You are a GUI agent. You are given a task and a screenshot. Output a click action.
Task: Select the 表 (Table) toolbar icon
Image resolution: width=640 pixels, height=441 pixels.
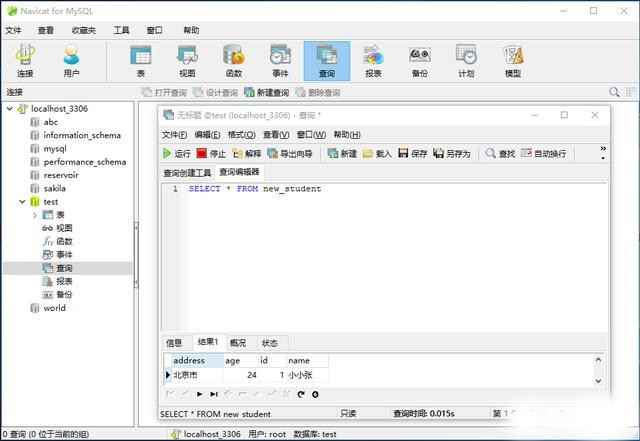[x=141, y=60]
